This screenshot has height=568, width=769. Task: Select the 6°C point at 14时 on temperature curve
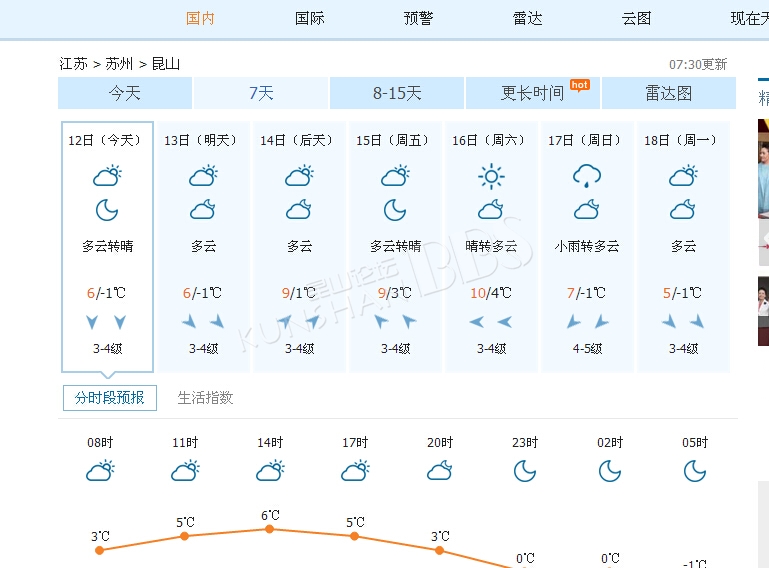coord(269,529)
